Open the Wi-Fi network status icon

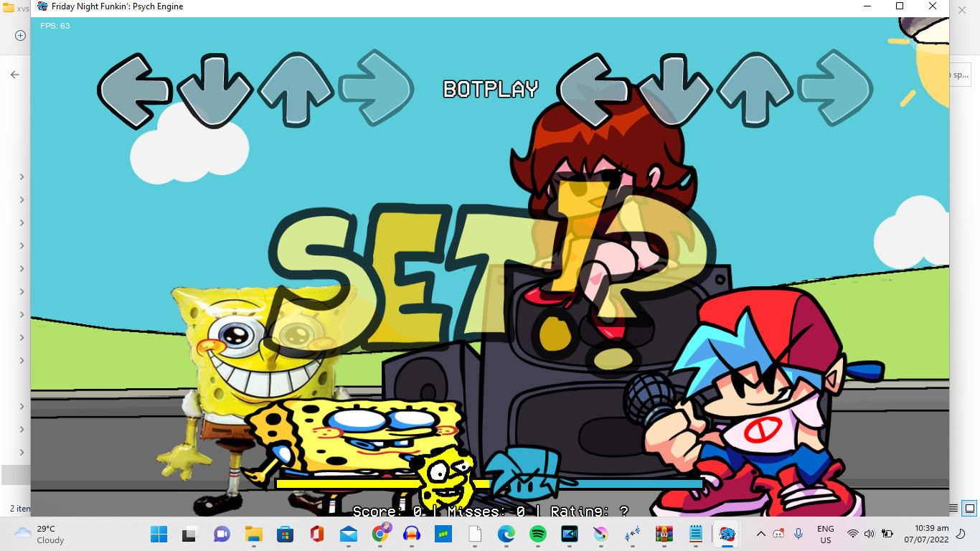tap(852, 534)
